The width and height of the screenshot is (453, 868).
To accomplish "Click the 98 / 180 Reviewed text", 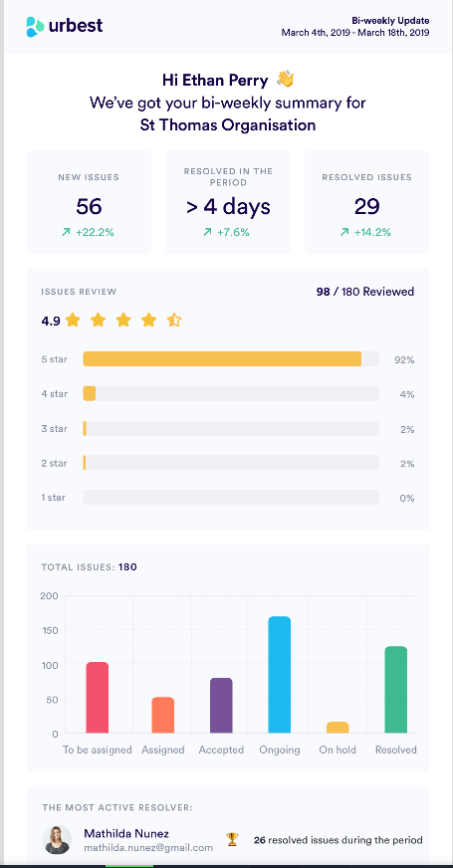I will [365, 292].
